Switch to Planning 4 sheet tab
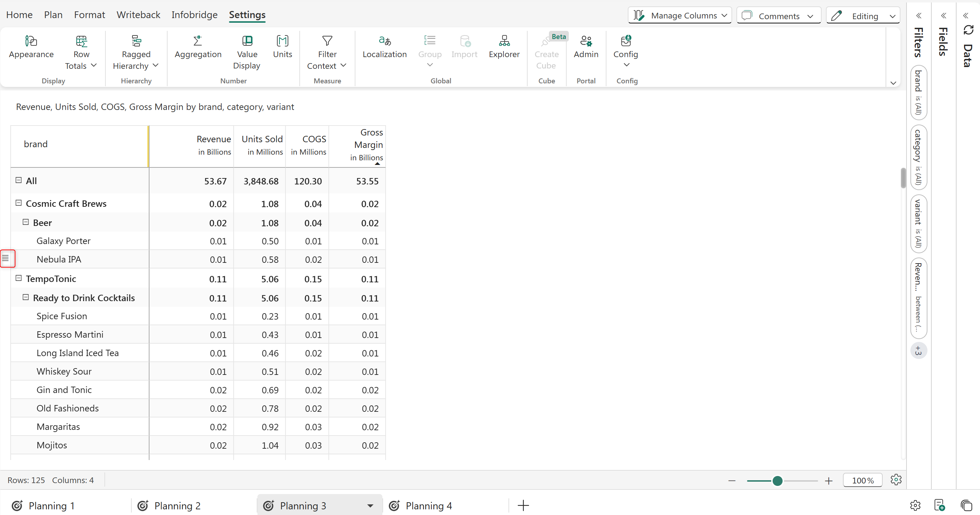This screenshot has width=980, height=515. point(428,505)
